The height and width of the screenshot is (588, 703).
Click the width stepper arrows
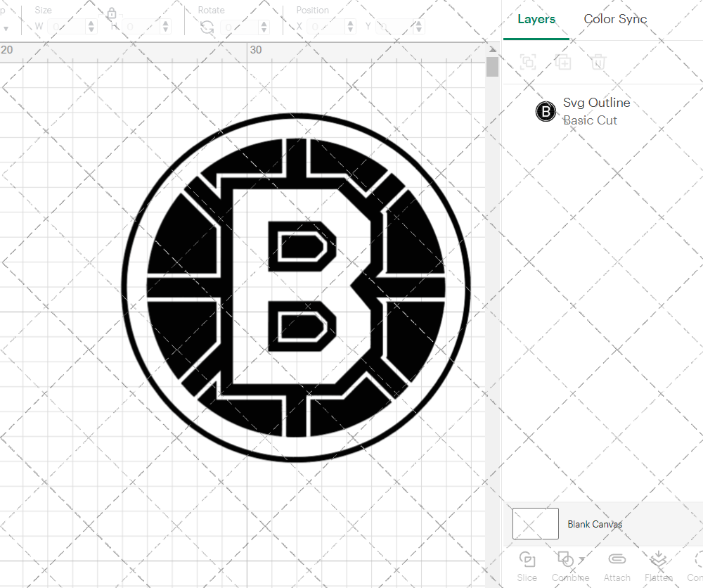(91, 27)
